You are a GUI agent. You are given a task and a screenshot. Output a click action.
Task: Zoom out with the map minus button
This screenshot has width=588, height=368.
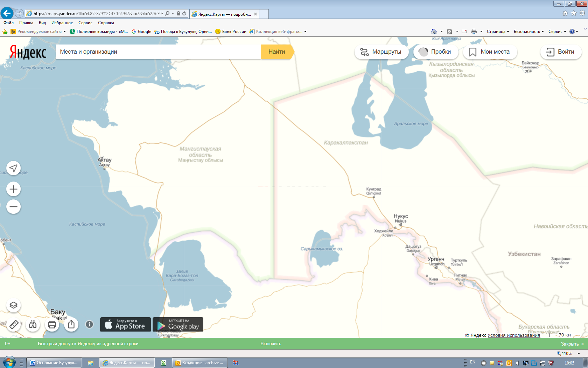click(14, 207)
